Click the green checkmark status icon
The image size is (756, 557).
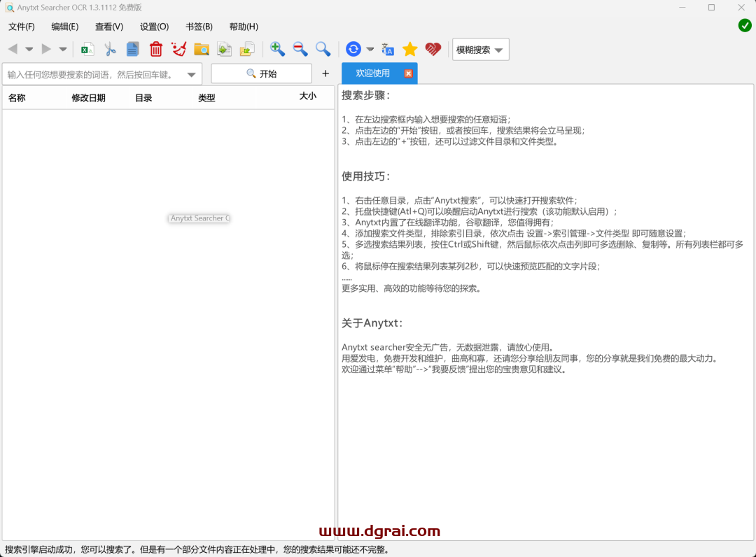point(745,25)
